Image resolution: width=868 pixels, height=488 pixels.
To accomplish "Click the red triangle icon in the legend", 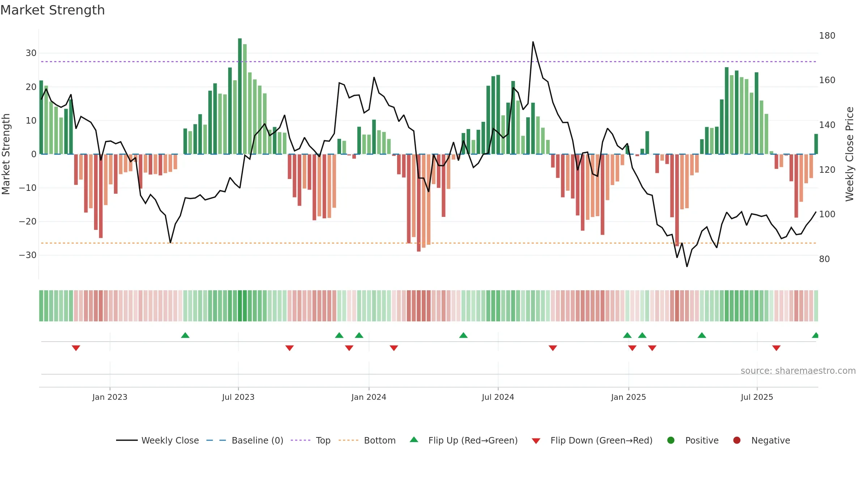I will tap(536, 441).
